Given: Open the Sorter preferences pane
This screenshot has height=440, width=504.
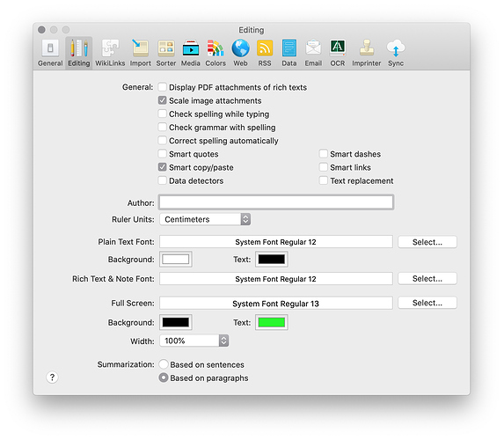Looking at the screenshot, I should (166, 53).
